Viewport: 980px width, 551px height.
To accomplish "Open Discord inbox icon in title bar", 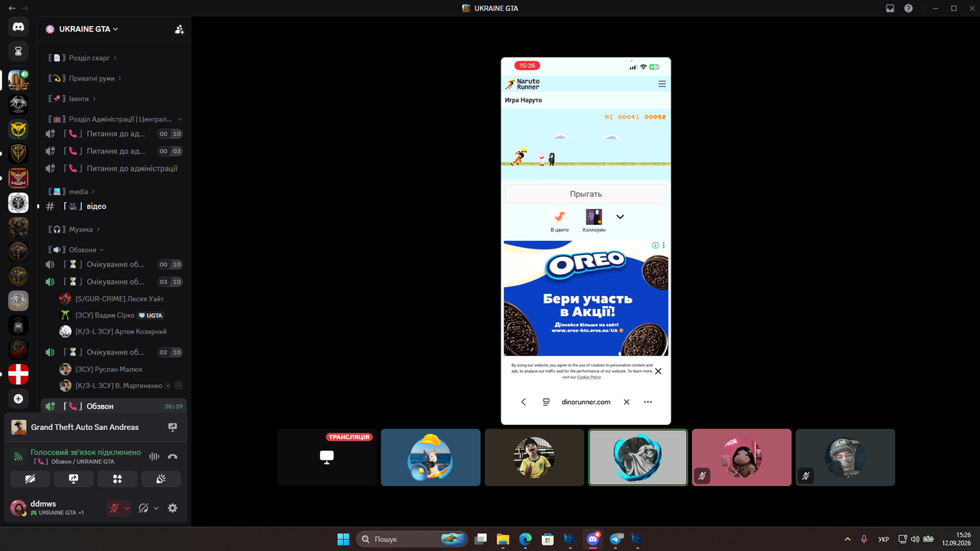I will tap(890, 8).
